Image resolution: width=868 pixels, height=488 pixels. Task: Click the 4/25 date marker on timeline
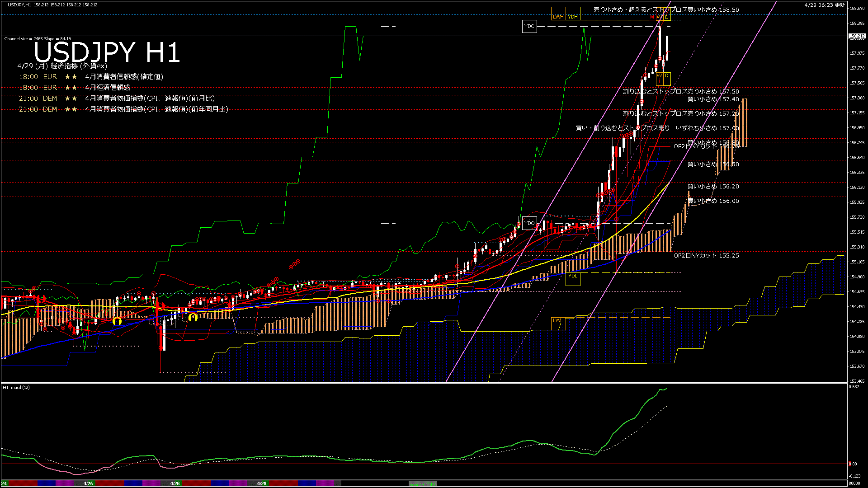(x=88, y=483)
